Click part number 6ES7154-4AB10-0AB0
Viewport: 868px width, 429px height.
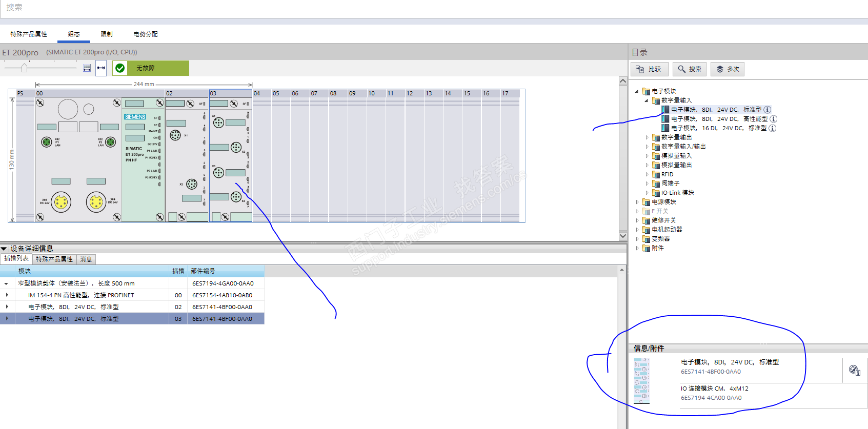click(223, 295)
